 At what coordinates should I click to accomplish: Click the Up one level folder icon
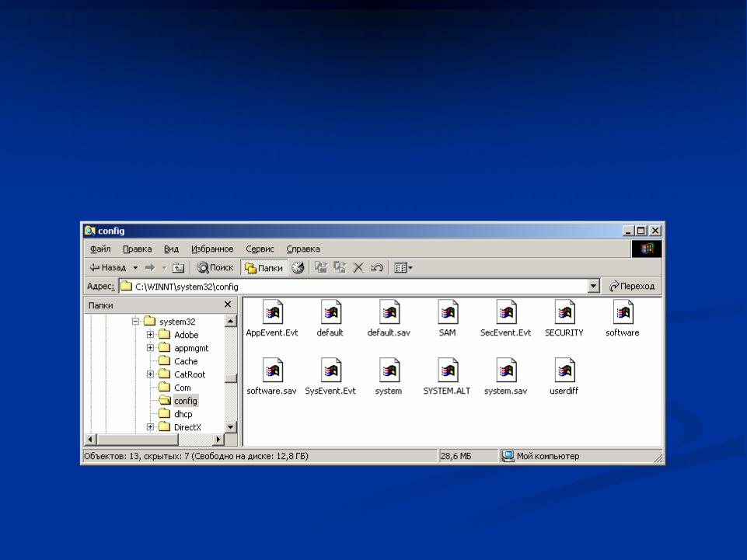pos(178,268)
